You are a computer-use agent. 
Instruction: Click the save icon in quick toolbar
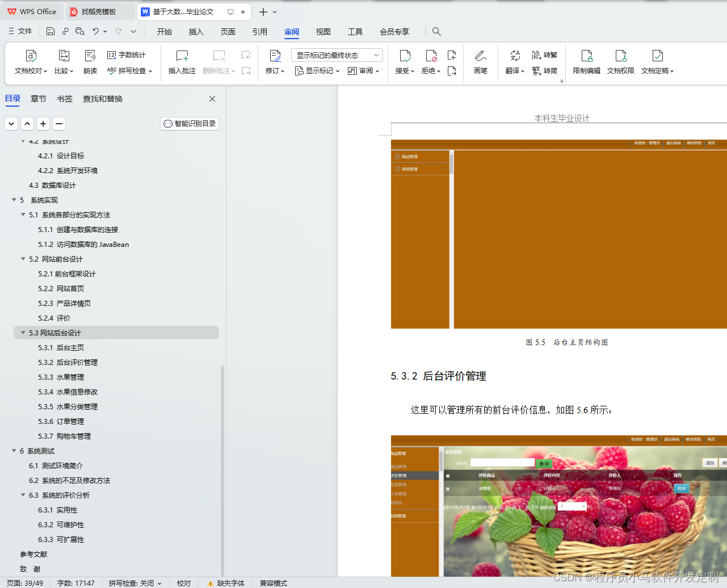pyautogui.click(x=51, y=31)
